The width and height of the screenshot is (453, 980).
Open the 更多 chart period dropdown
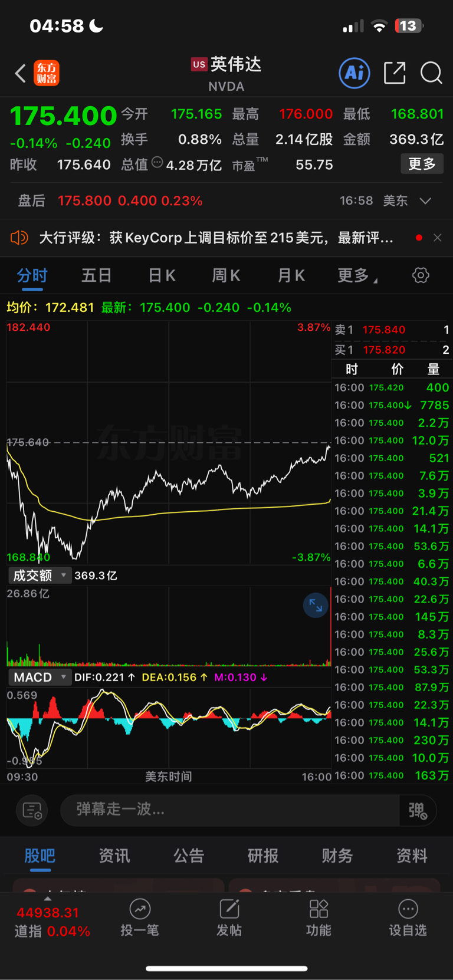[x=357, y=275]
